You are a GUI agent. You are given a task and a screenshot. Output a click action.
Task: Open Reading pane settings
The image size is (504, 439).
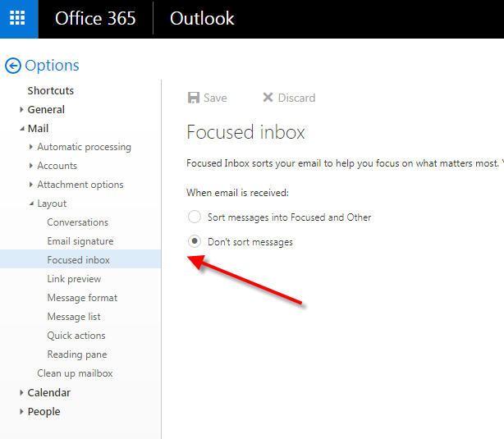pos(77,354)
